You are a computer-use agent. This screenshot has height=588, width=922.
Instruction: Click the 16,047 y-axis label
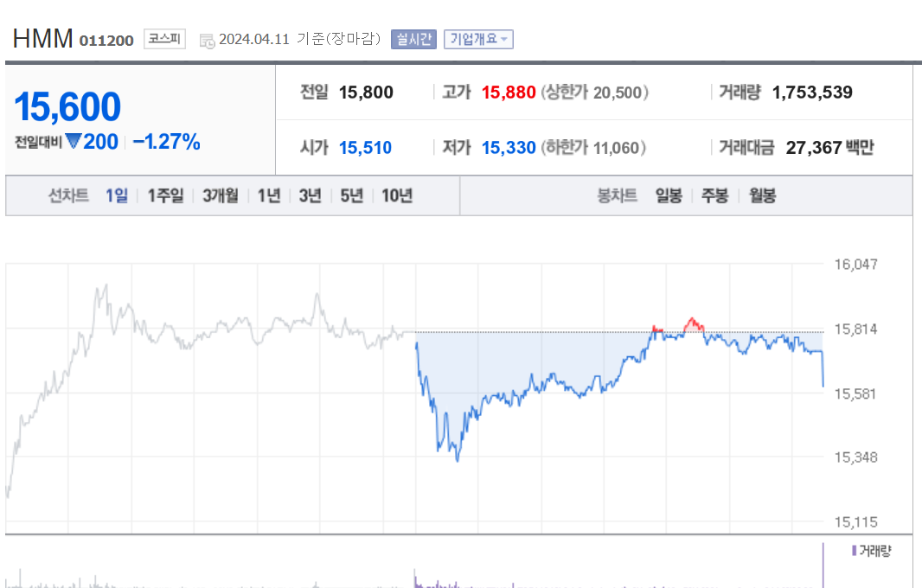(855, 265)
